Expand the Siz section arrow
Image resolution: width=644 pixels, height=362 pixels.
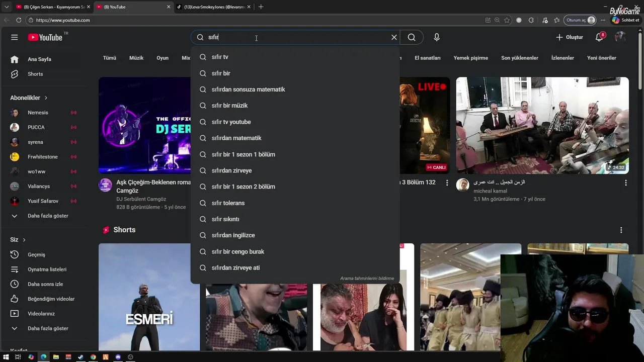(24, 240)
